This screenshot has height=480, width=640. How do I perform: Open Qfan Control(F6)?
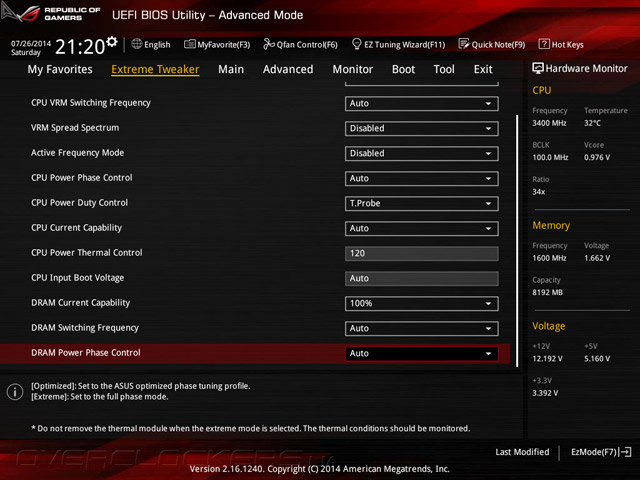point(300,44)
